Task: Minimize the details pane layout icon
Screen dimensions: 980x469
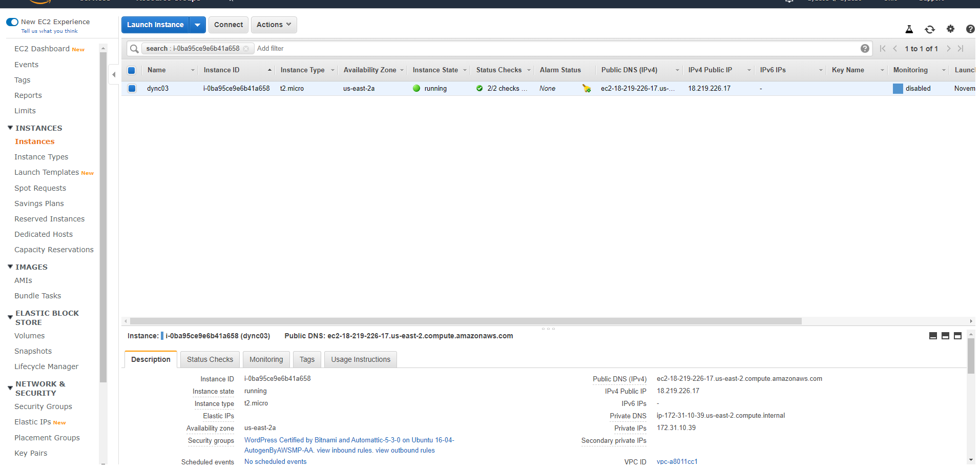Action: click(933, 336)
